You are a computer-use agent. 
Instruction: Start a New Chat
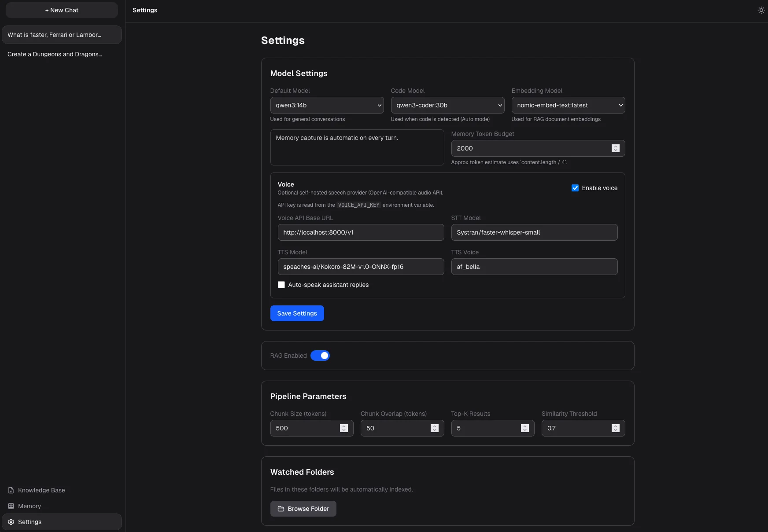point(62,10)
